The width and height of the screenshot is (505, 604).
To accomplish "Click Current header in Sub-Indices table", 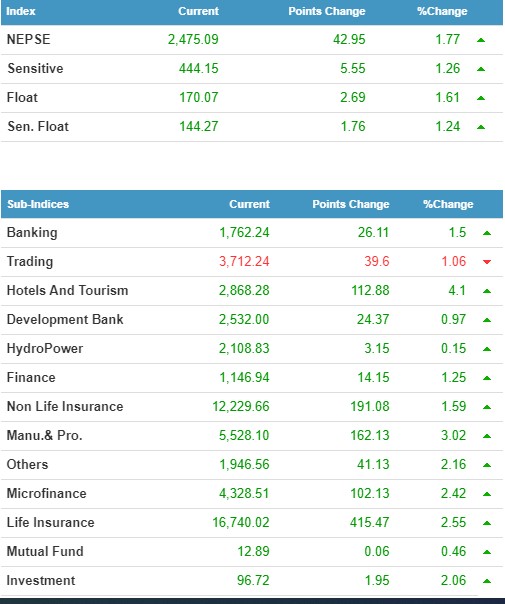I will coord(249,204).
